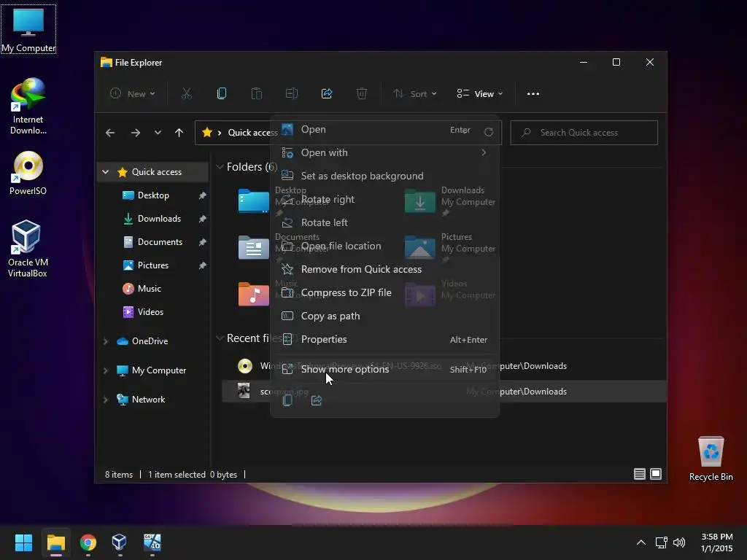Image resolution: width=747 pixels, height=560 pixels.
Task: Choose Copy as path
Action: pos(384,316)
